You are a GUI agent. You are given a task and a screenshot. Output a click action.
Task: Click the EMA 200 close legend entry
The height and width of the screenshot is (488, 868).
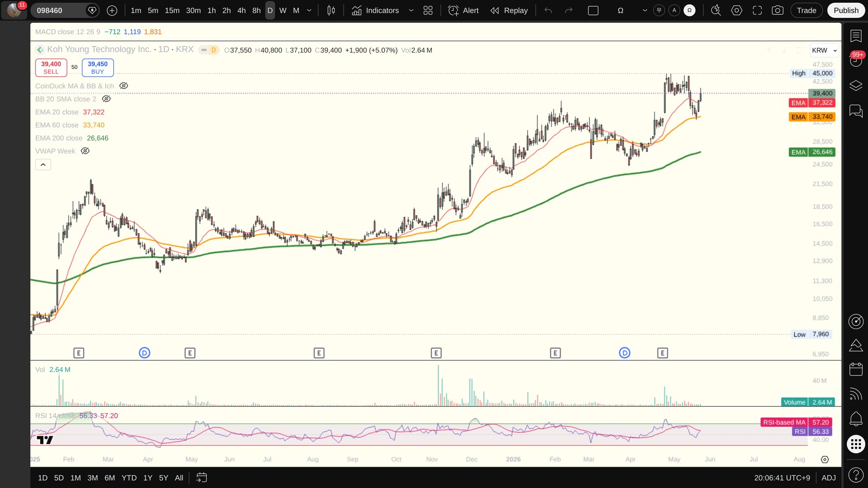pos(72,138)
